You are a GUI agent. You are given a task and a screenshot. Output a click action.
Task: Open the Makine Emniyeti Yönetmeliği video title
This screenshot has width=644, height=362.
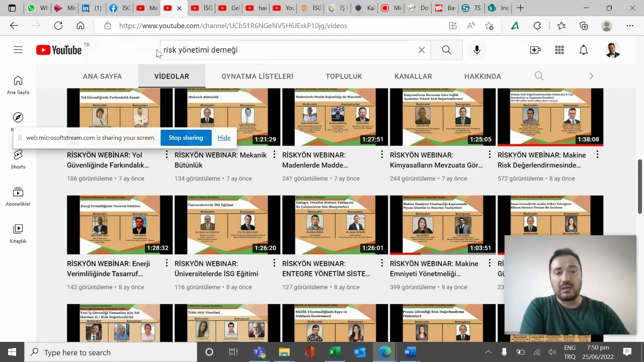434,268
